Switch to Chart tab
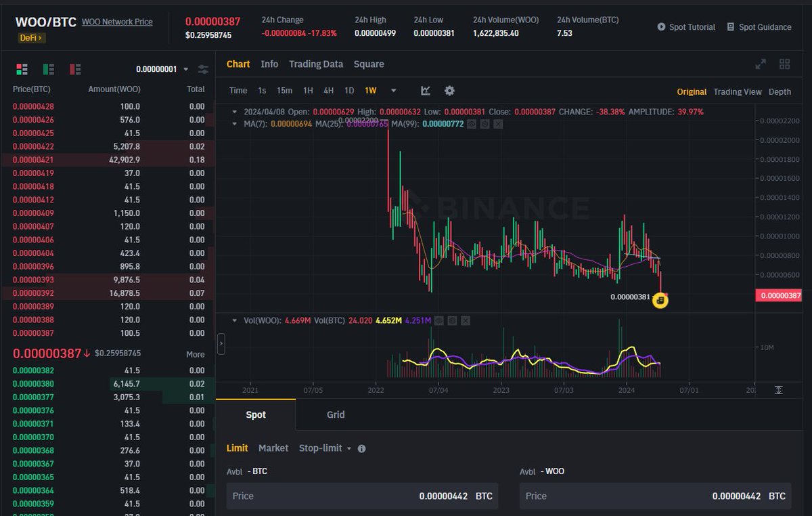Viewport: 812px width, 516px height. click(x=238, y=64)
